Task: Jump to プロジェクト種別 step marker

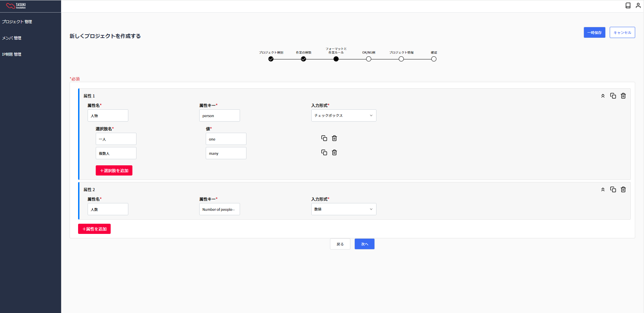Action: (271, 59)
